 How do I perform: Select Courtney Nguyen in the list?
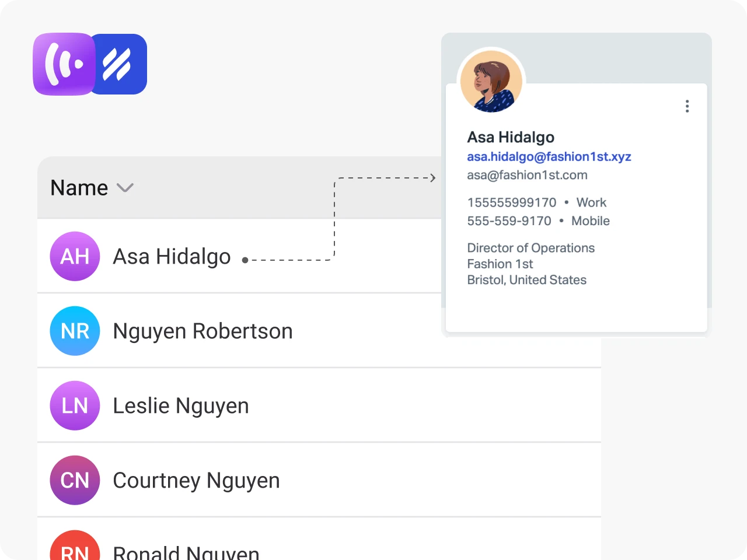[196, 481]
